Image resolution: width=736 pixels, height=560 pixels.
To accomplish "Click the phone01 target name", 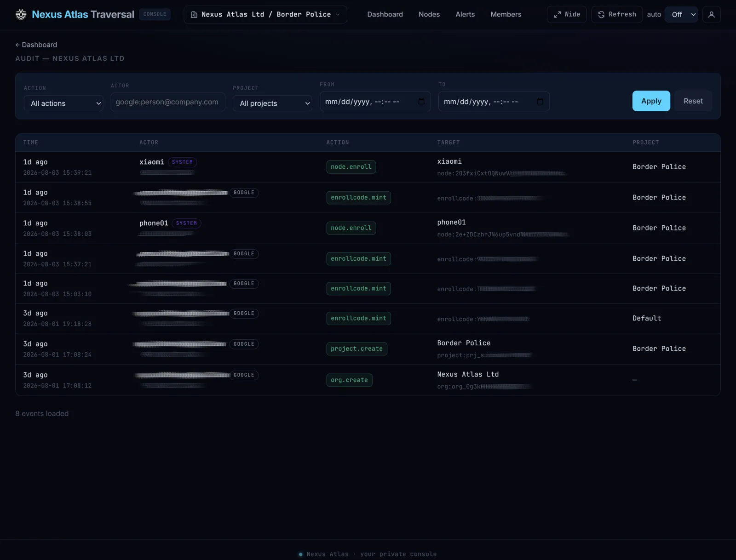I will (452, 223).
